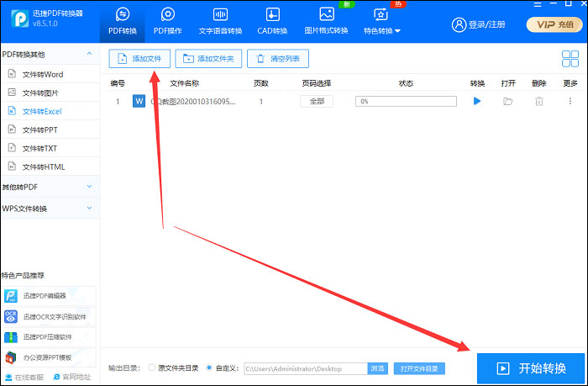Switch to the PDF操作 tab
Viewport: 588px width, 386px height.
(168, 21)
